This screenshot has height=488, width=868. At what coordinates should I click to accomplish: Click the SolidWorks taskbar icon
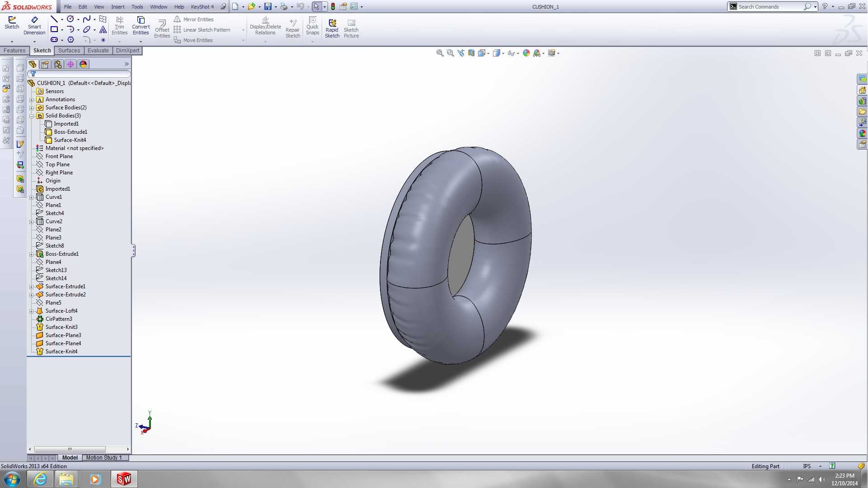(x=123, y=479)
